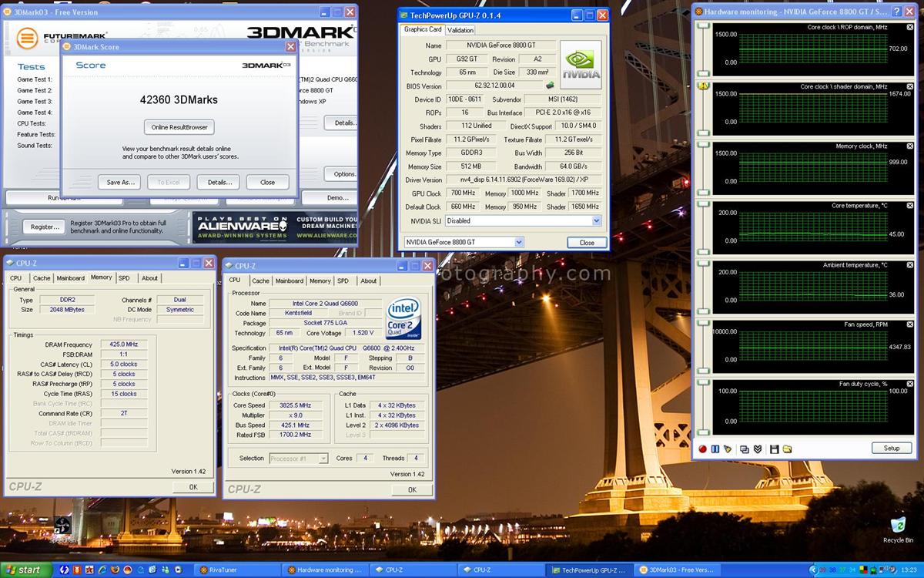
Task: Switch to the Validation tab in GPU-Z
Action: 460,30
